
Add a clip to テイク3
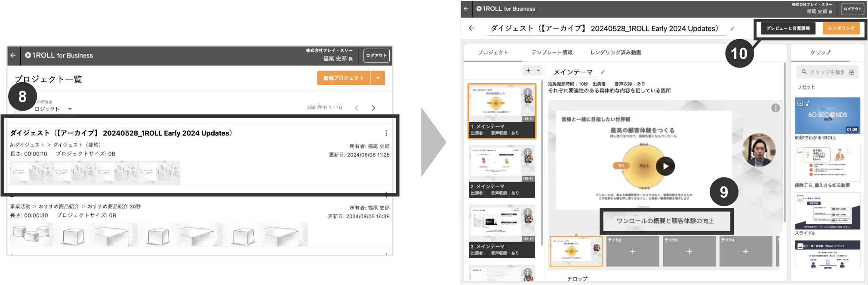pos(689,251)
